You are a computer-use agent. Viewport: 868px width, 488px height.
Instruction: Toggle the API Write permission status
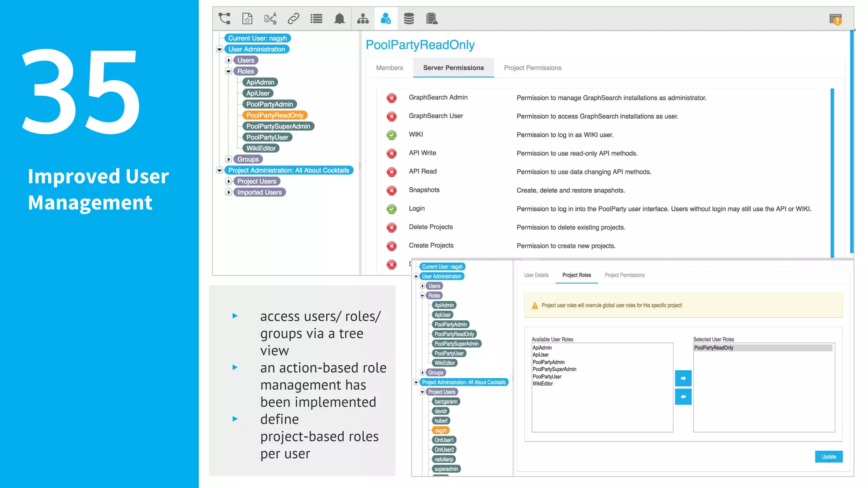[392, 153]
